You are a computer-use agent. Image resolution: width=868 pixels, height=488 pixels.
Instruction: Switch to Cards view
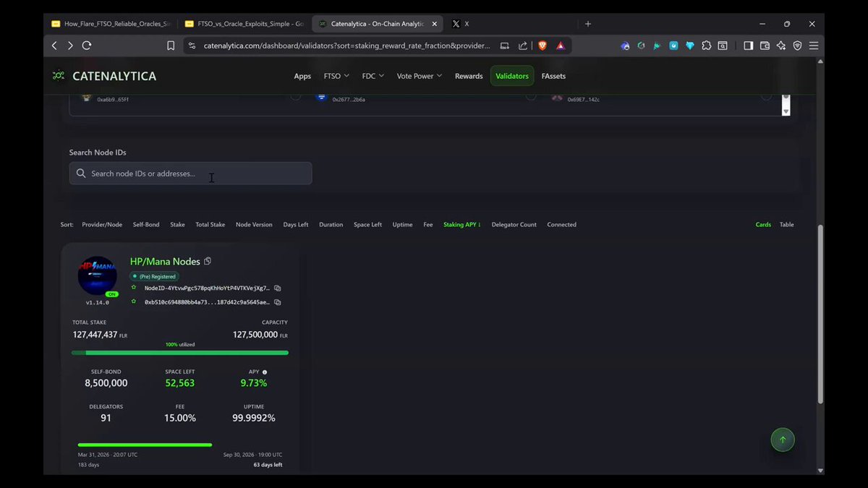tap(763, 225)
